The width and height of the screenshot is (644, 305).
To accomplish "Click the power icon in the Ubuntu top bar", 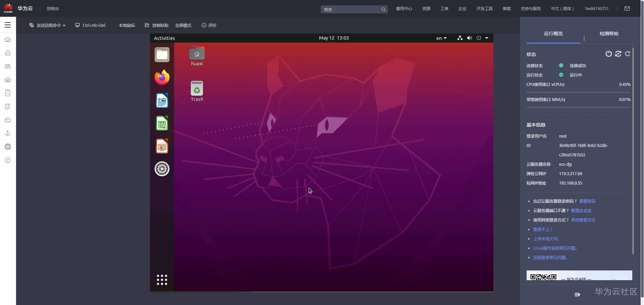I will (479, 38).
